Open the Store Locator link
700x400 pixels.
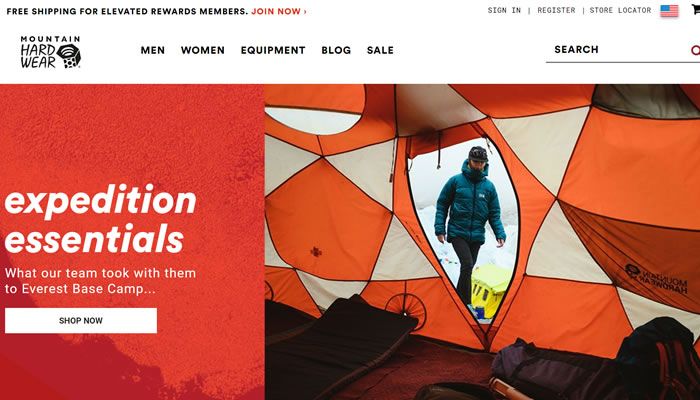coord(620,10)
